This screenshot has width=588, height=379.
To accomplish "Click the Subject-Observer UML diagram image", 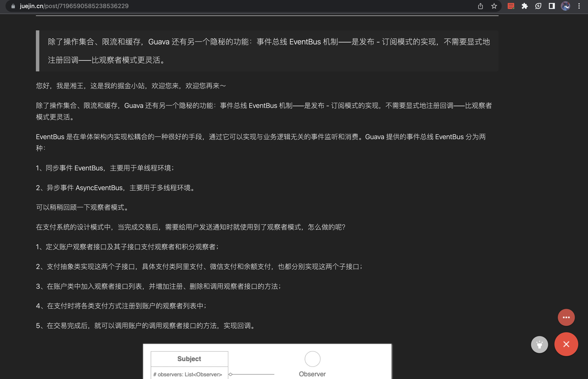I will [268, 362].
